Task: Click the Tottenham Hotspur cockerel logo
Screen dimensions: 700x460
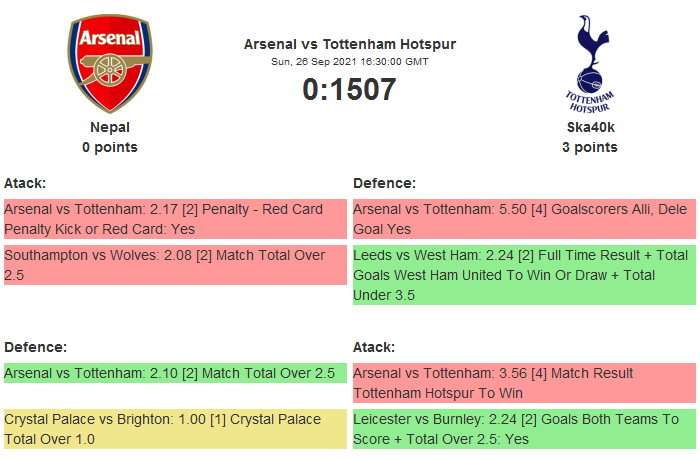Action: (589, 64)
